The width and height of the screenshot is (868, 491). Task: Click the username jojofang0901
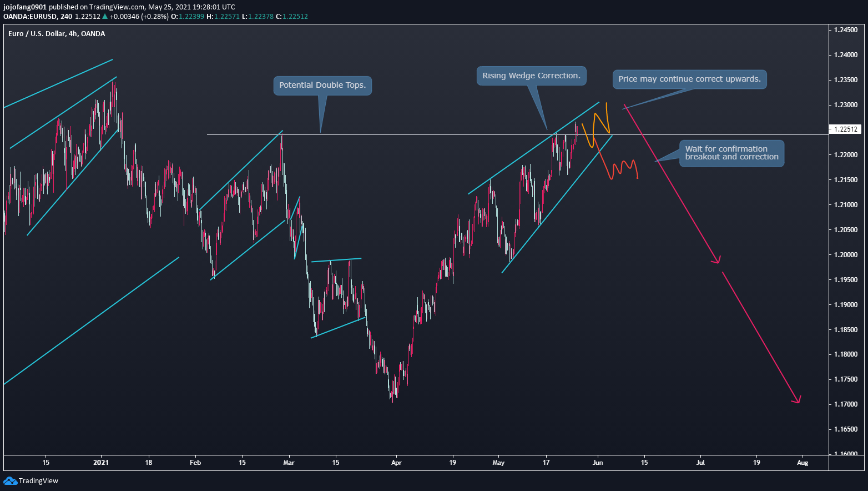(25, 7)
